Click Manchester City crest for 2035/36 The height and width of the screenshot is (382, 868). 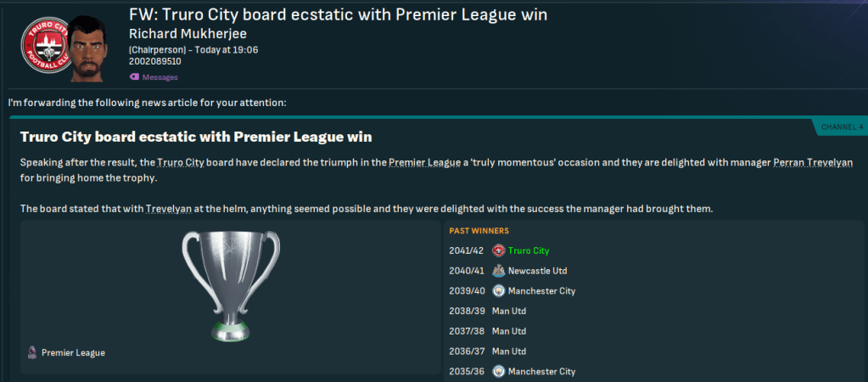[499, 372]
